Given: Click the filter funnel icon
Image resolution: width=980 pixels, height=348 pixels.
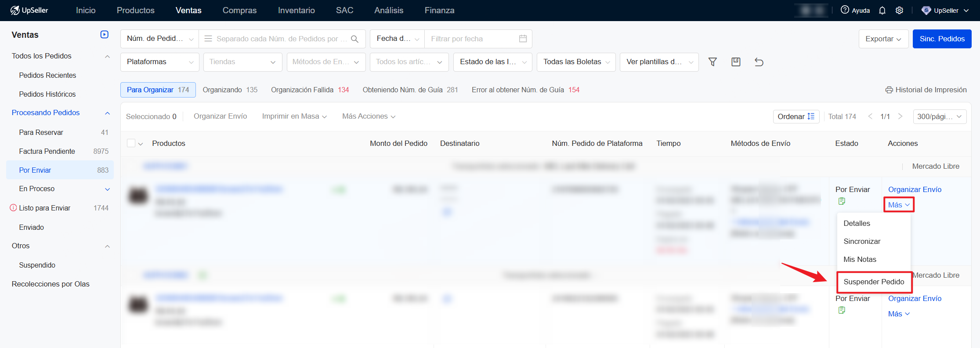Looking at the screenshot, I should [712, 62].
